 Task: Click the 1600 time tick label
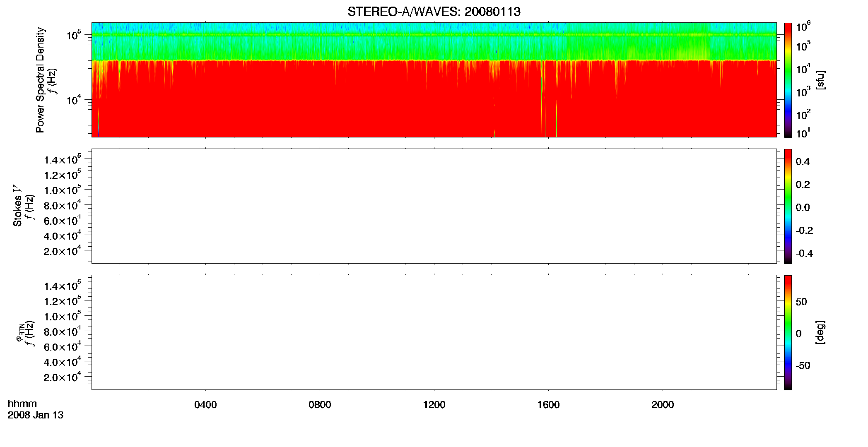pyautogui.click(x=548, y=405)
